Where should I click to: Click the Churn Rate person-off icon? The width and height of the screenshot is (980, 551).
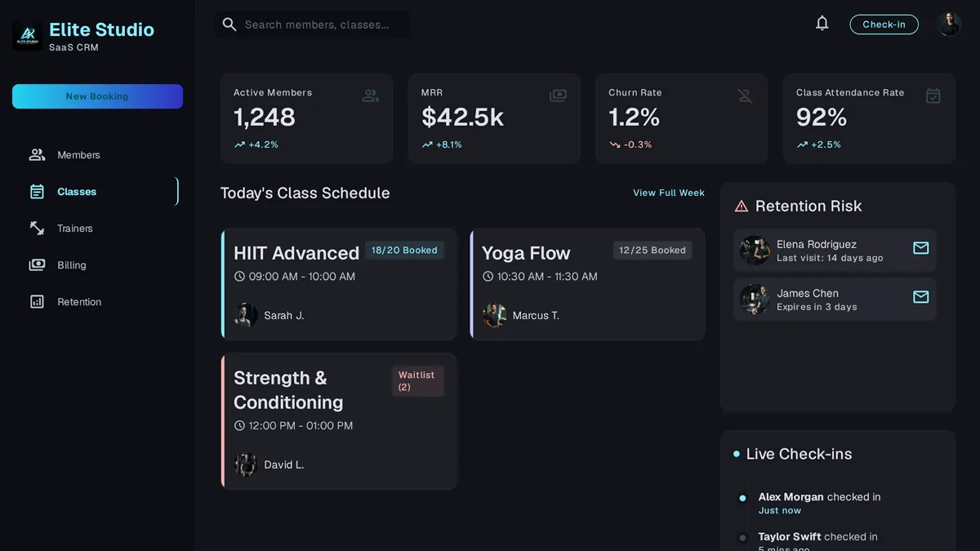(746, 96)
